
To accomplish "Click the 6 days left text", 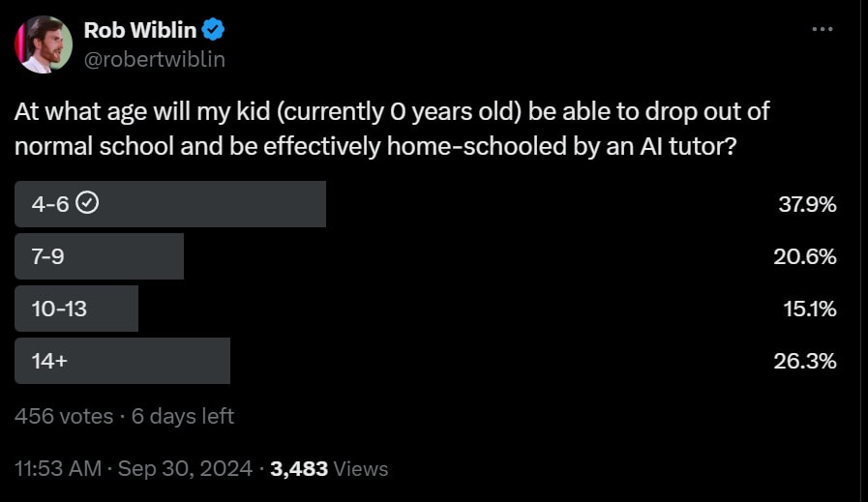I will tap(183, 416).
